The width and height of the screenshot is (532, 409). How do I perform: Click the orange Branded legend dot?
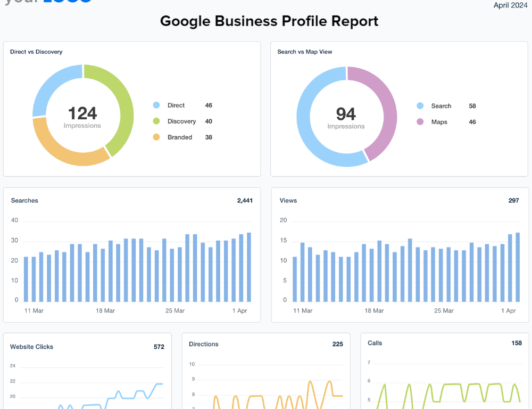click(x=156, y=137)
